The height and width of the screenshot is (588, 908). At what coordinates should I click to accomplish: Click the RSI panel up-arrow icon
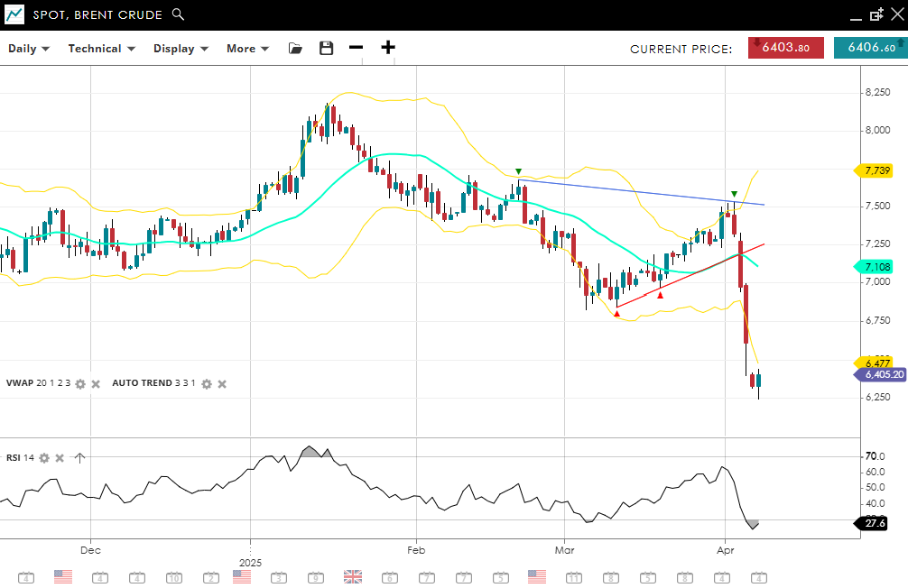[x=79, y=458]
